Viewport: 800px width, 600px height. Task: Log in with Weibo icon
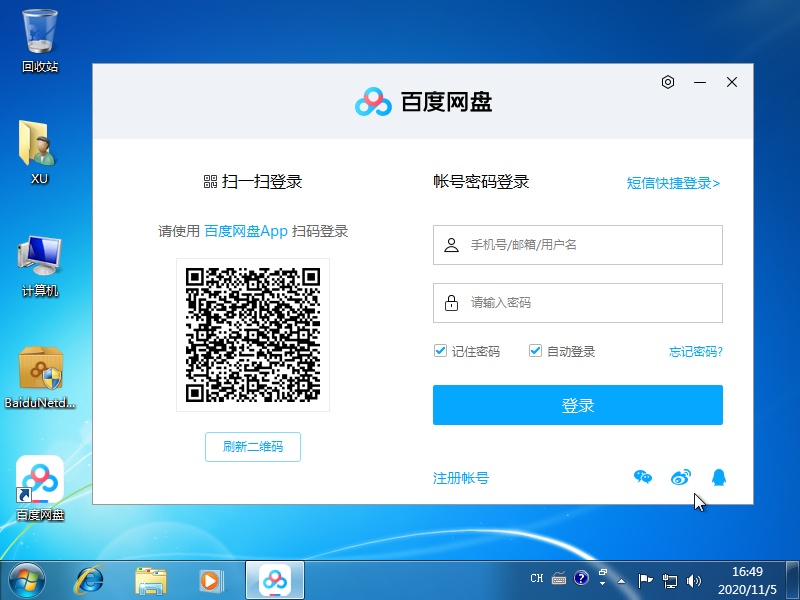click(x=681, y=478)
